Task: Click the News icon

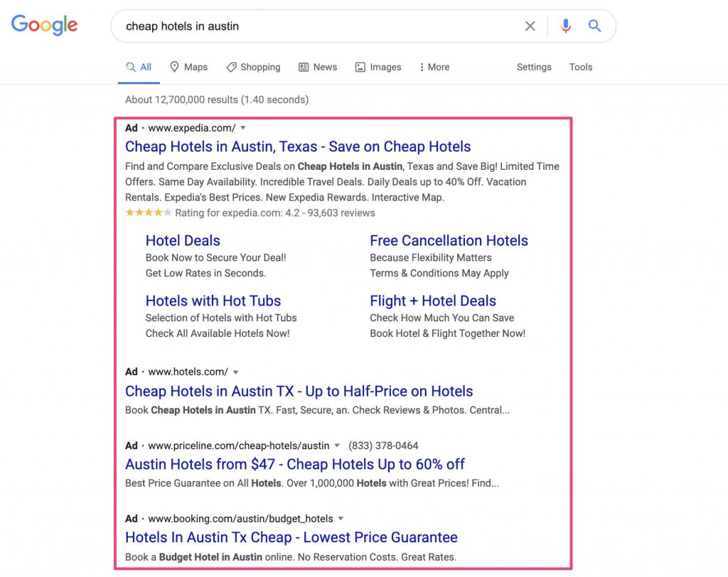Action: click(302, 66)
